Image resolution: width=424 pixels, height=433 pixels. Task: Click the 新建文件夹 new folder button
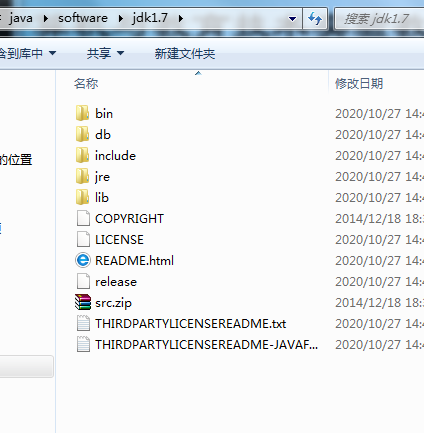pyautogui.click(x=185, y=54)
